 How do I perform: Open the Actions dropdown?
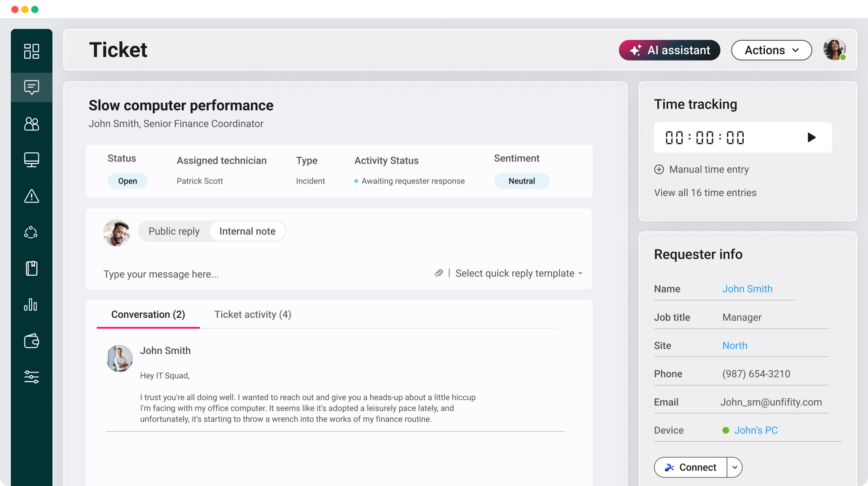pos(771,50)
